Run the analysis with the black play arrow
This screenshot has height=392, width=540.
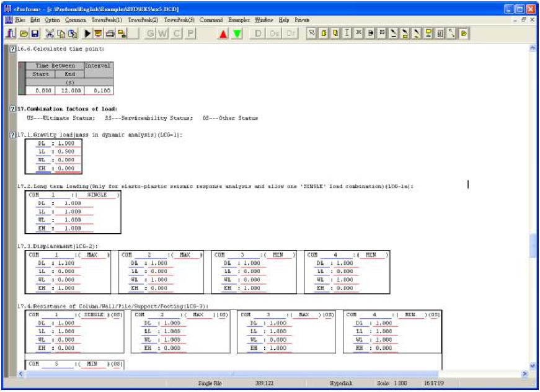pos(87,33)
